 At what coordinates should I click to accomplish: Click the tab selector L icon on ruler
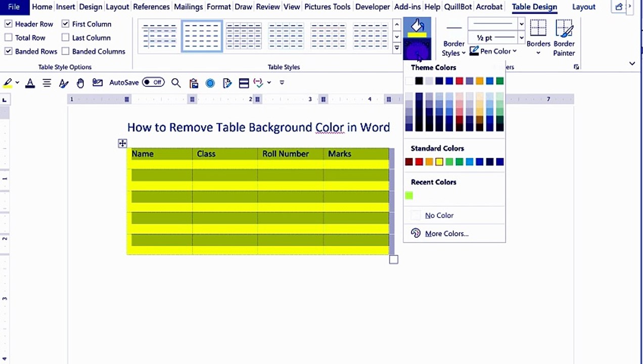5,100
